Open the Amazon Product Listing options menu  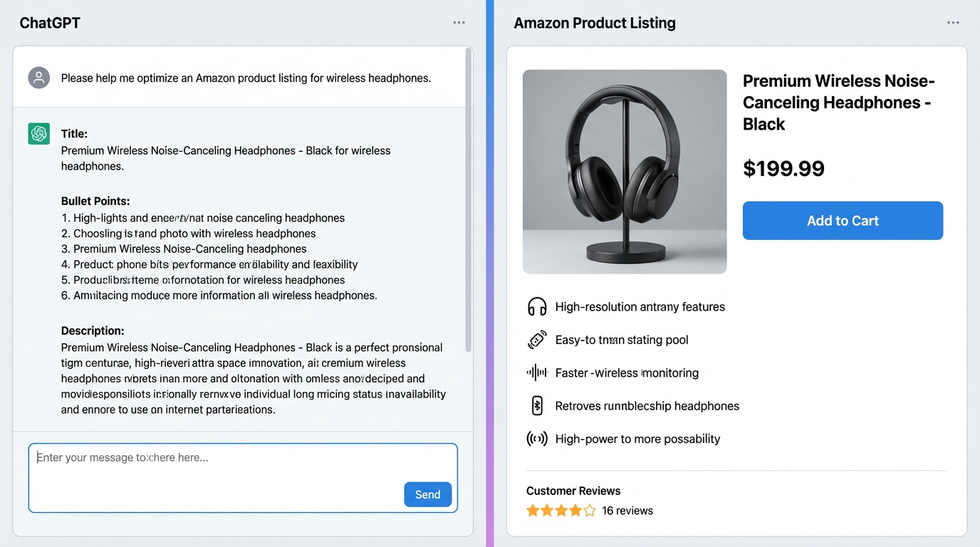(953, 22)
